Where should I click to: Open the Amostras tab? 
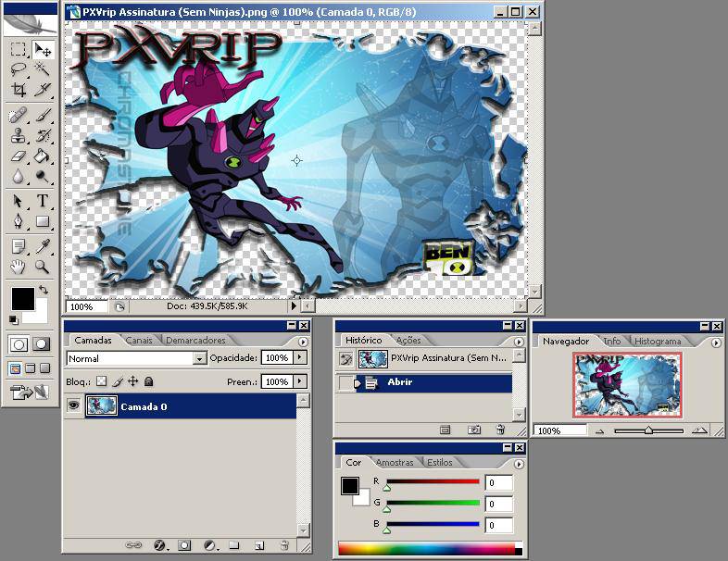pos(395,462)
